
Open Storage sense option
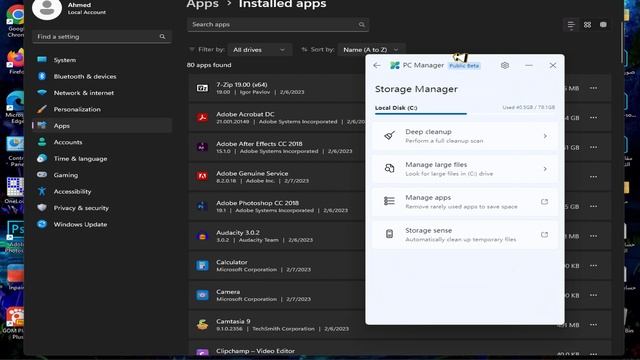pyautogui.click(x=465, y=235)
